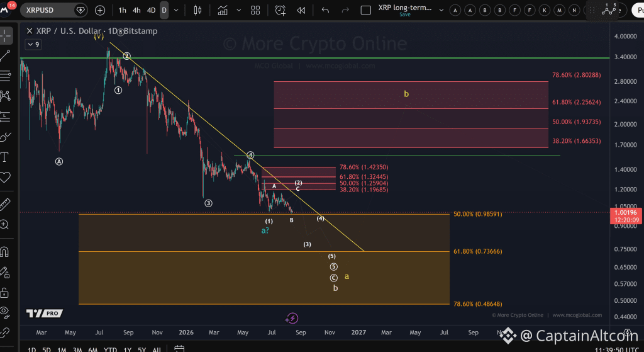Select the 5D date range tab
Viewport: 644px width, 352px height.
47,349
